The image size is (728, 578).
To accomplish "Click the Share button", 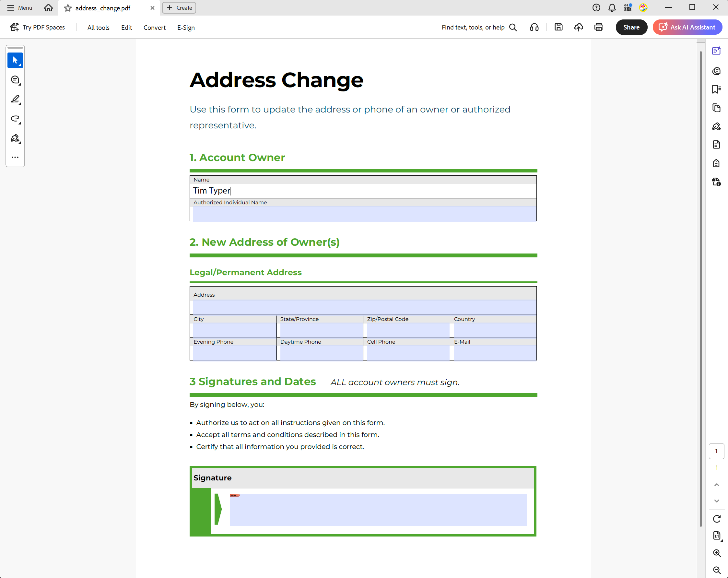I will [631, 27].
